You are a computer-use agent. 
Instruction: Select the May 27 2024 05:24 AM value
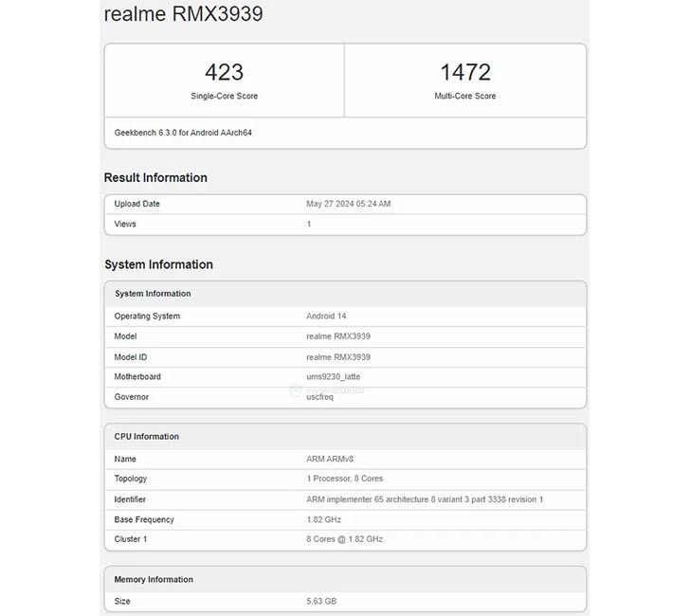pyautogui.click(x=349, y=204)
